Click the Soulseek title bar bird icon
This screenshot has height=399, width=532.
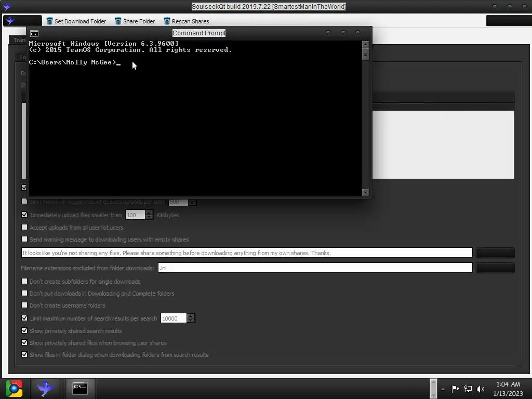coord(7,6)
